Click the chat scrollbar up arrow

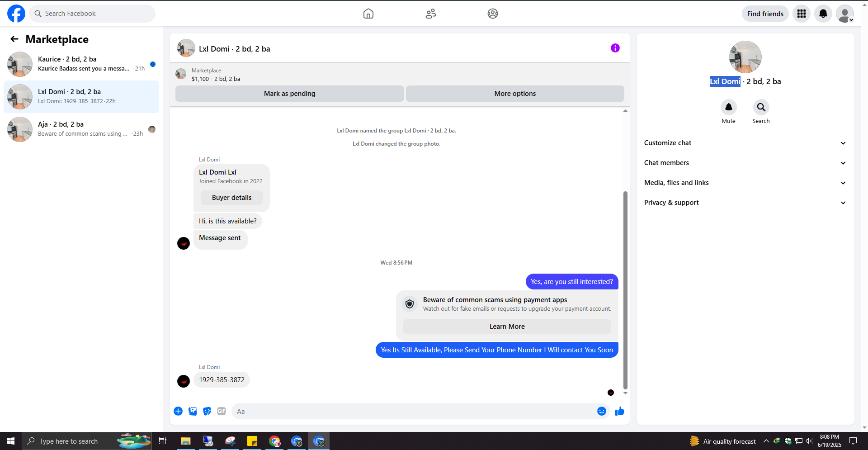(x=625, y=111)
